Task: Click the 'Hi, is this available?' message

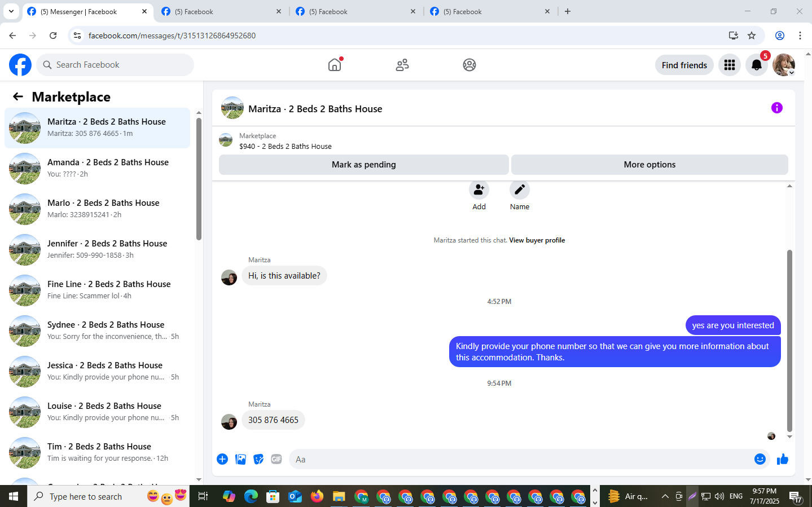Action: point(284,276)
